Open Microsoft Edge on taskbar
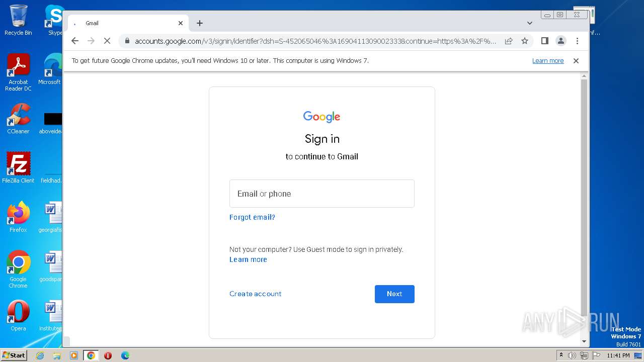The height and width of the screenshot is (362, 644). click(x=125, y=355)
